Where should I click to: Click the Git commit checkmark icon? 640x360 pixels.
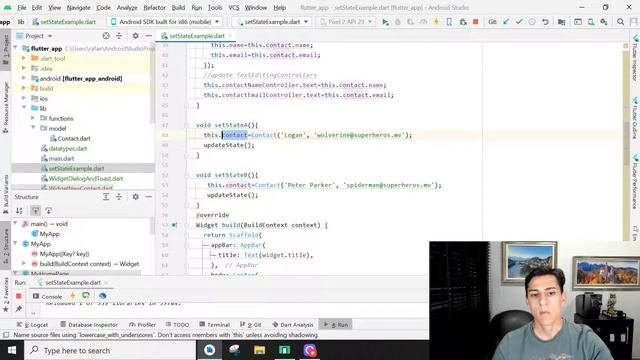[519, 22]
